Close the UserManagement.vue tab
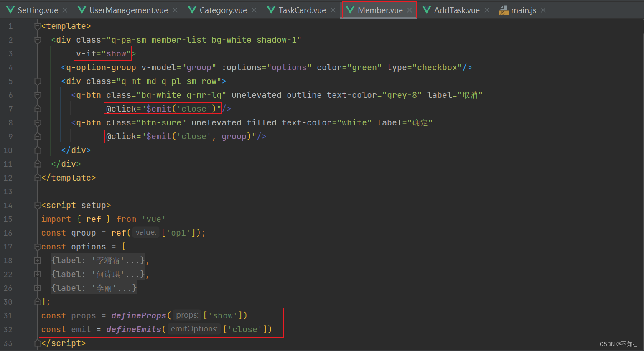This screenshot has width=644, height=351. click(x=175, y=10)
